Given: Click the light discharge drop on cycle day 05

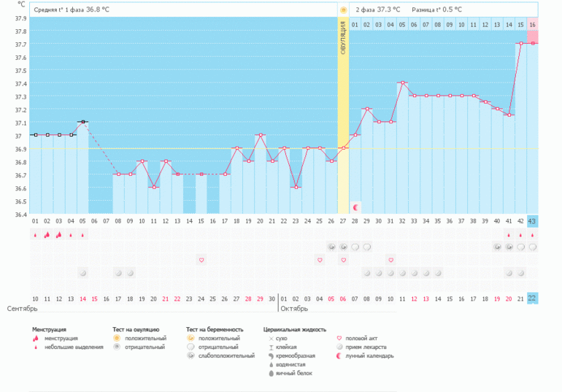Looking at the screenshot, I should click(x=82, y=235).
